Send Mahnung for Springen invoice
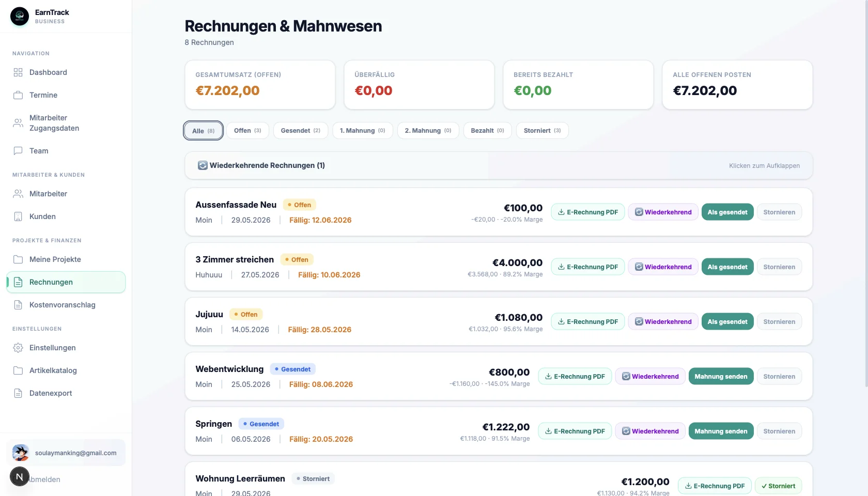The height and width of the screenshot is (496, 868). tap(721, 431)
